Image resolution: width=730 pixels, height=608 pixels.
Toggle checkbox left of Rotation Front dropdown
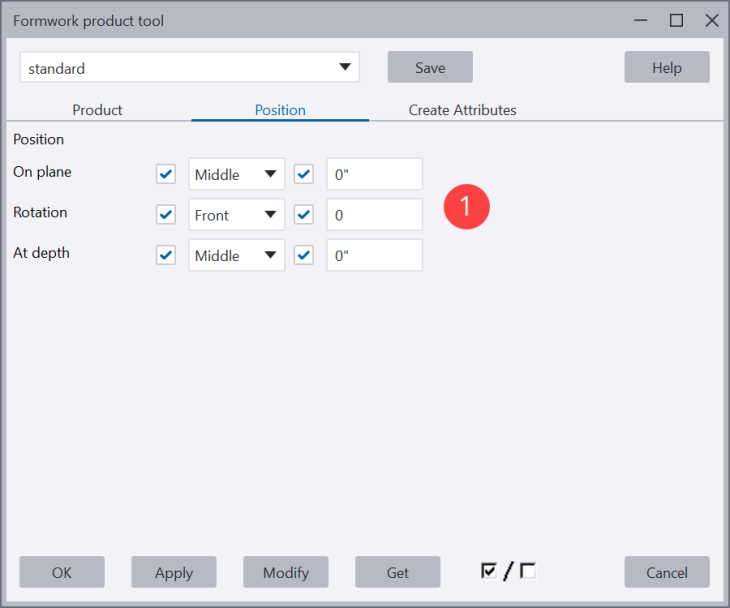[x=166, y=215]
